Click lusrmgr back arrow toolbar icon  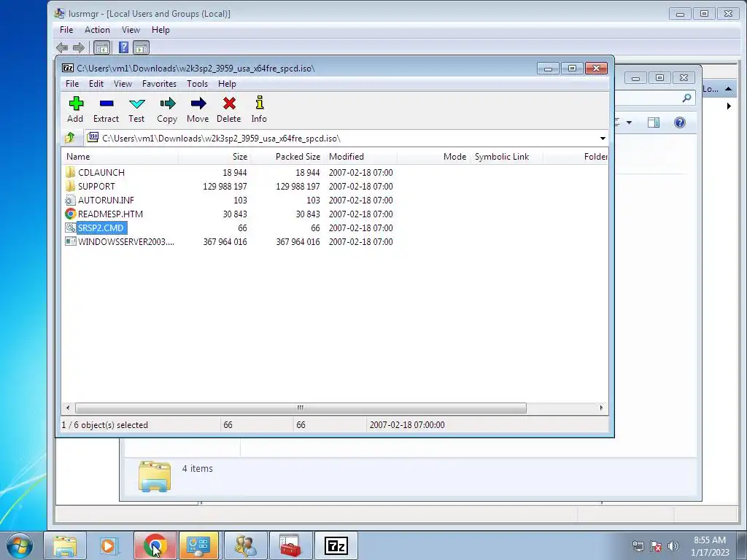coord(62,47)
